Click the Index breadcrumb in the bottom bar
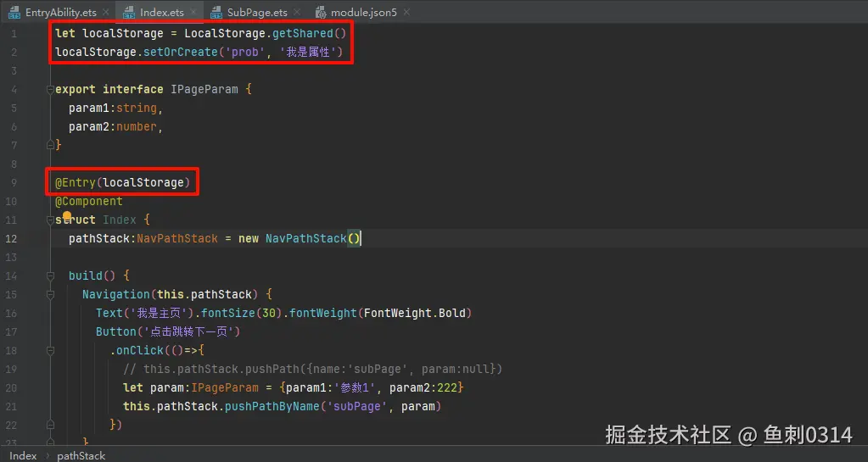The height and width of the screenshot is (462, 868). point(23,455)
